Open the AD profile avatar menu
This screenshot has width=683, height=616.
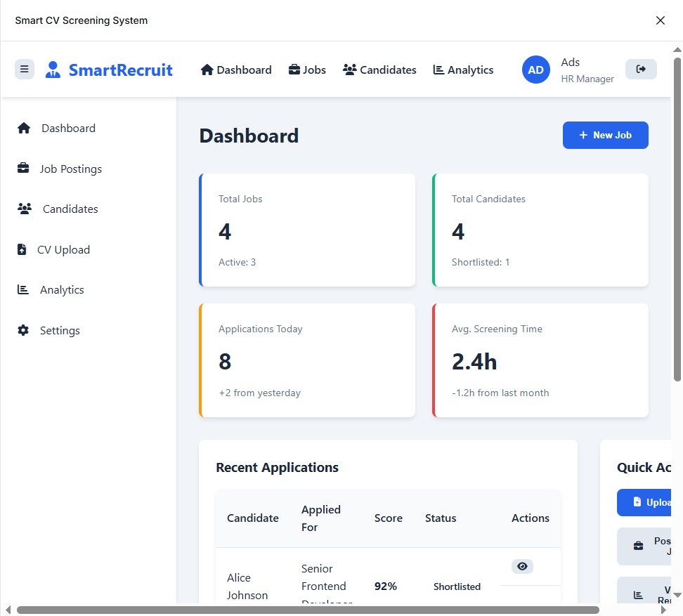tap(535, 69)
